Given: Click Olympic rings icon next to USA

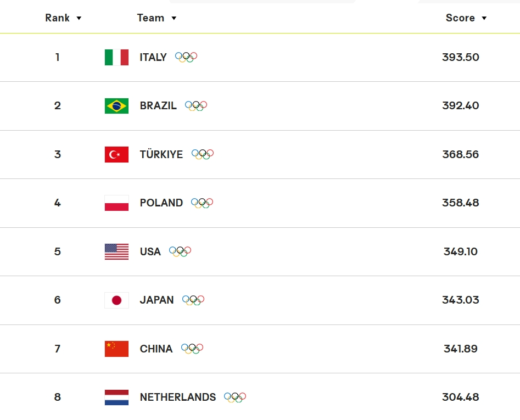Looking at the screenshot, I should coord(180,251).
